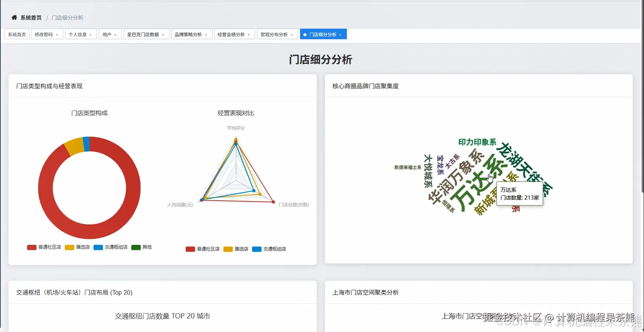Switch to the 修改密码 tab
This screenshot has height=332, width=644.
click(44, 35)
